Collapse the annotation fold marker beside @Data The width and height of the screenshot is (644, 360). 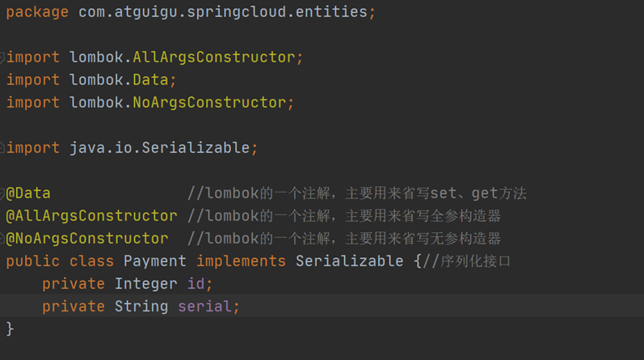pos(2,193)
